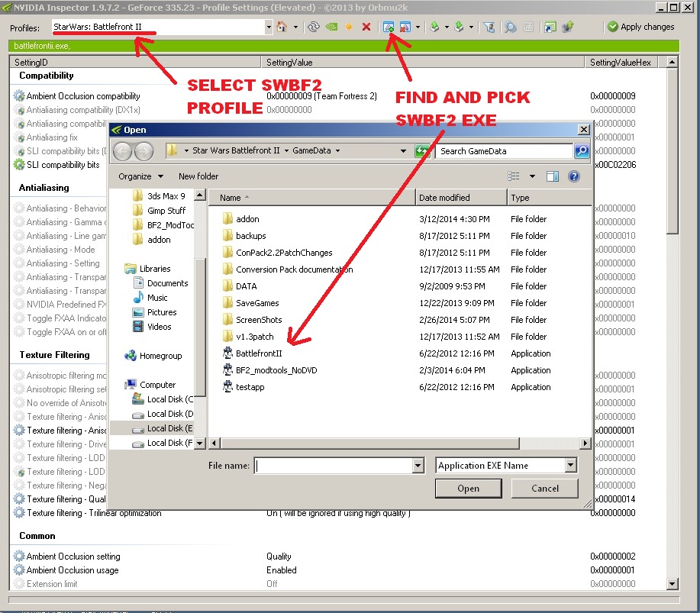Viewport: 700px width, 613px height.
Task: Click green refresh icon in address bar
Action: pos(422,151)
